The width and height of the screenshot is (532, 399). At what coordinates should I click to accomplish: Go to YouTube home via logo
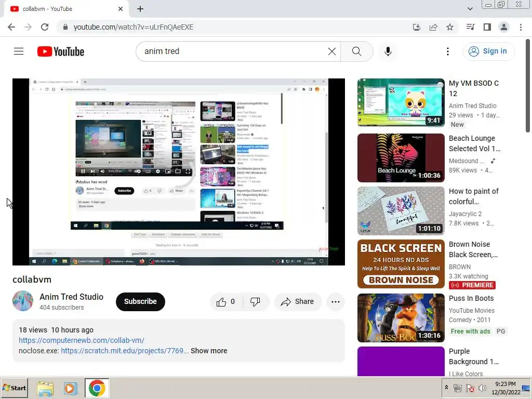click(x=61, y=51)
